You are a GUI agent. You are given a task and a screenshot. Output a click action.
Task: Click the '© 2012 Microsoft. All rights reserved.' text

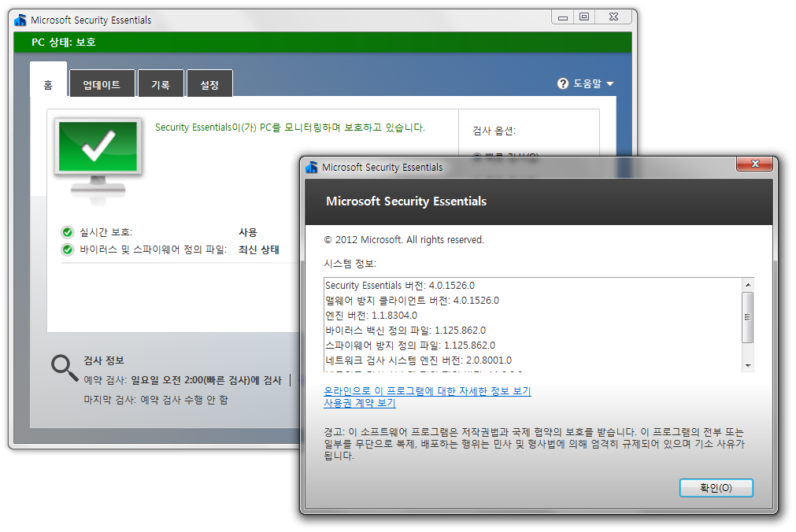coord(404,239)
